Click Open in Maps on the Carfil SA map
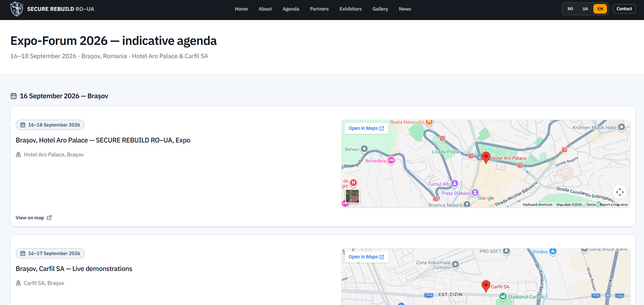Viewport: 644px width, 305px height. 366,257
